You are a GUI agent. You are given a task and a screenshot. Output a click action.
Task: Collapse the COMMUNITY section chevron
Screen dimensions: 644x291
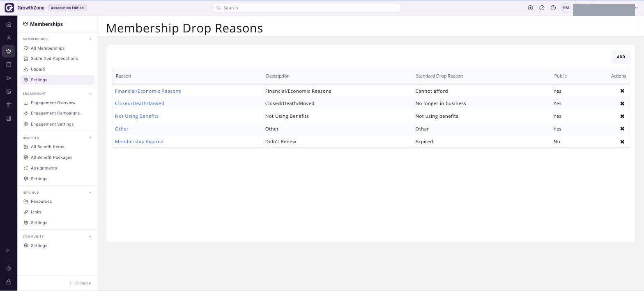pos(90,236)
